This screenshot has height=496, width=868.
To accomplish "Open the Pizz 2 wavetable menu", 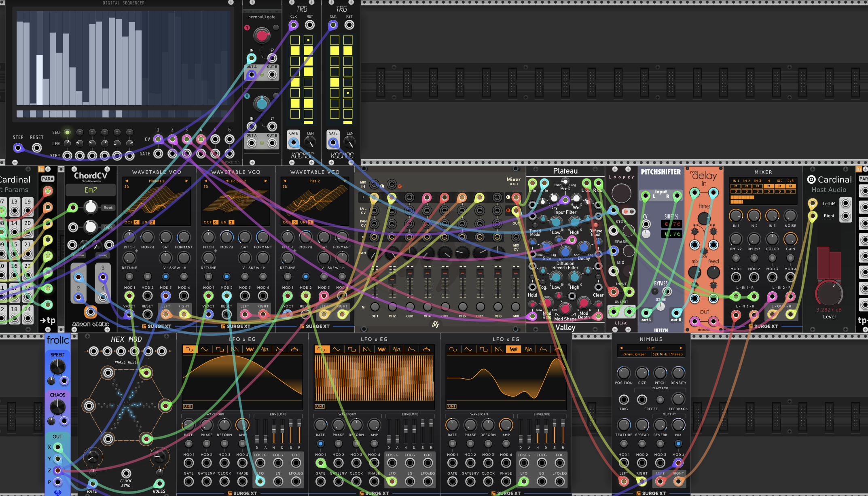I will pos(315,181).
